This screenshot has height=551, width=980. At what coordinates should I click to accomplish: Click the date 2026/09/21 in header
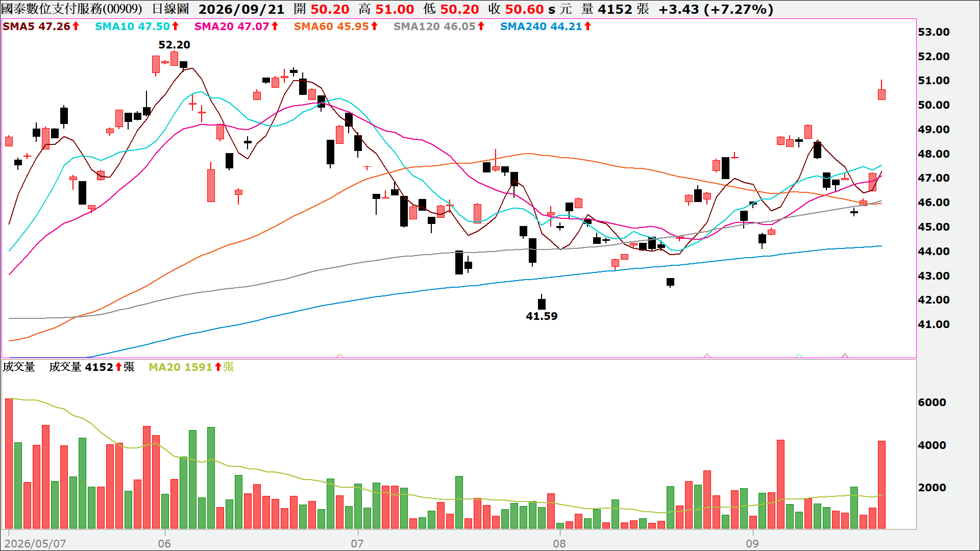pyautogui.click(x=241, y=9)
